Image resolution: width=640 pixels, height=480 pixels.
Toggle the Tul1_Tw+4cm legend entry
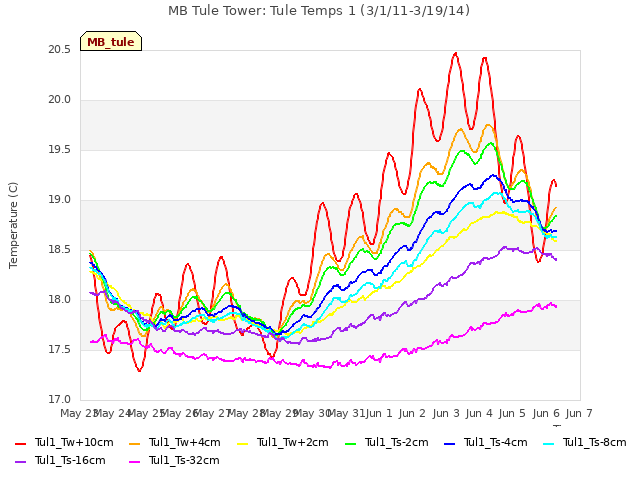tap(175, 442)
